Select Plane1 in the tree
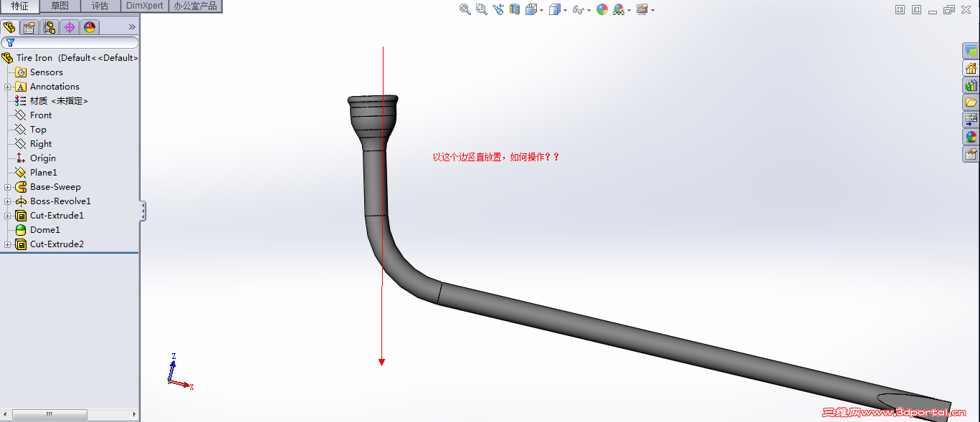This screenshot has width=980, height=422. [37, 173]
